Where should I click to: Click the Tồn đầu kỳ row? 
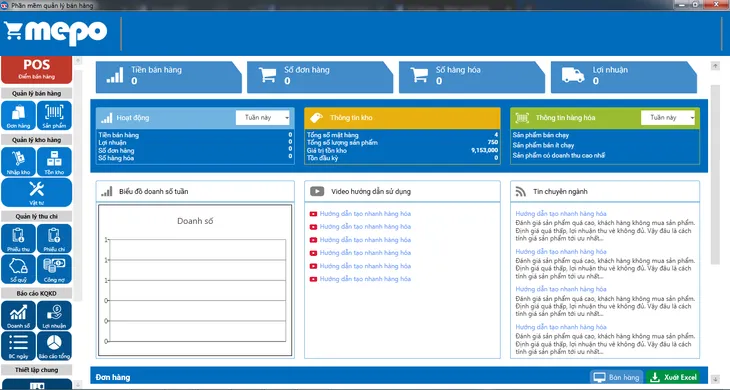tap(402, 158)
